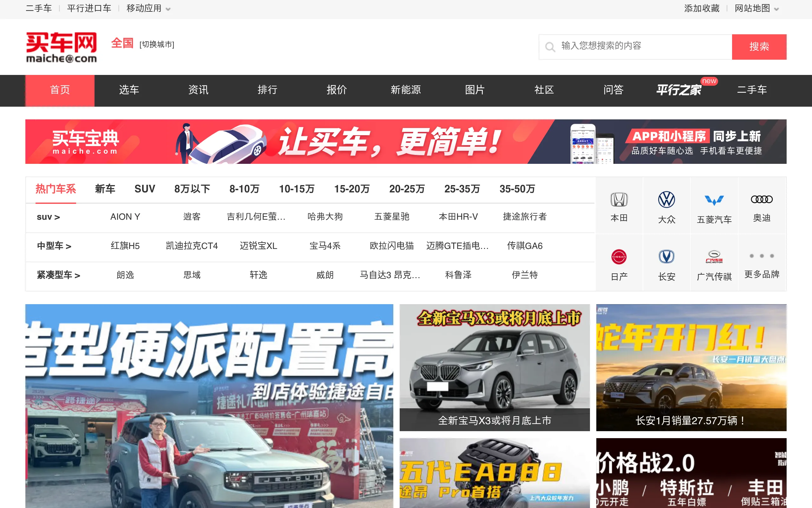
Task: Select the 20-25万 price tab
Action: tap(407, 189)
